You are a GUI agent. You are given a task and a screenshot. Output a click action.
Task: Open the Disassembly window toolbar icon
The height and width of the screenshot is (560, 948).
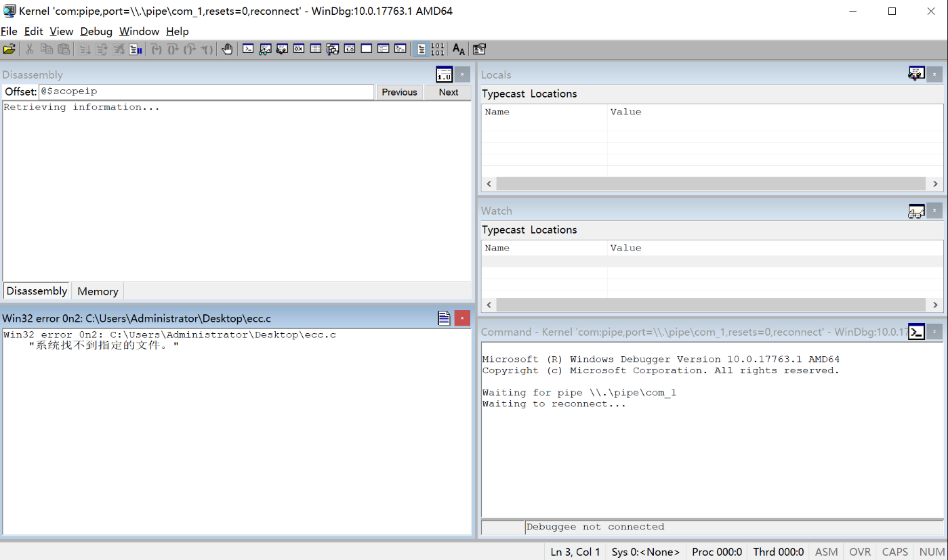coord(350,49)
